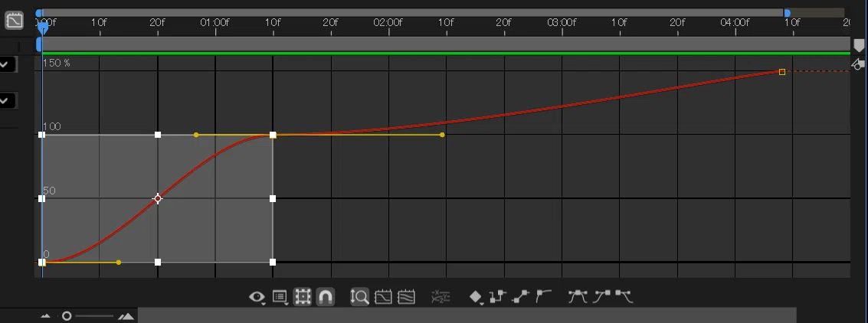868x323 pixels.
Task: Click the transform box right-middle handle
Action: [x=273, y=198]
